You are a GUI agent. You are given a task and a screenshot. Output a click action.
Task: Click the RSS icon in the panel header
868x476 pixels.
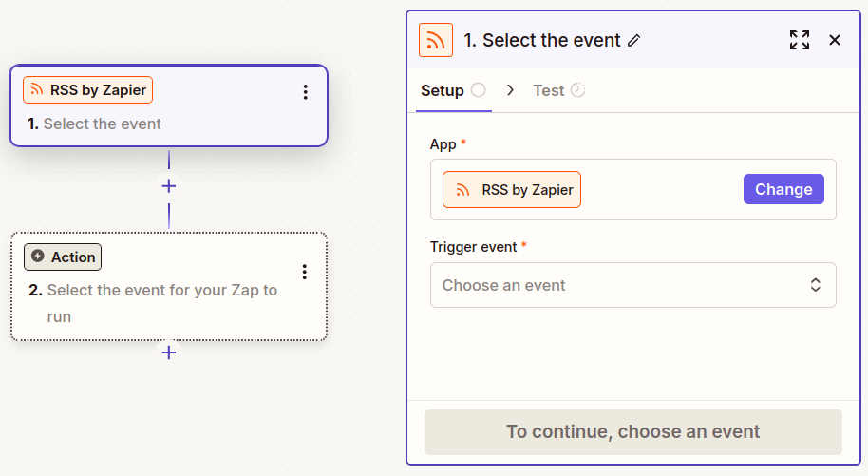436,40
